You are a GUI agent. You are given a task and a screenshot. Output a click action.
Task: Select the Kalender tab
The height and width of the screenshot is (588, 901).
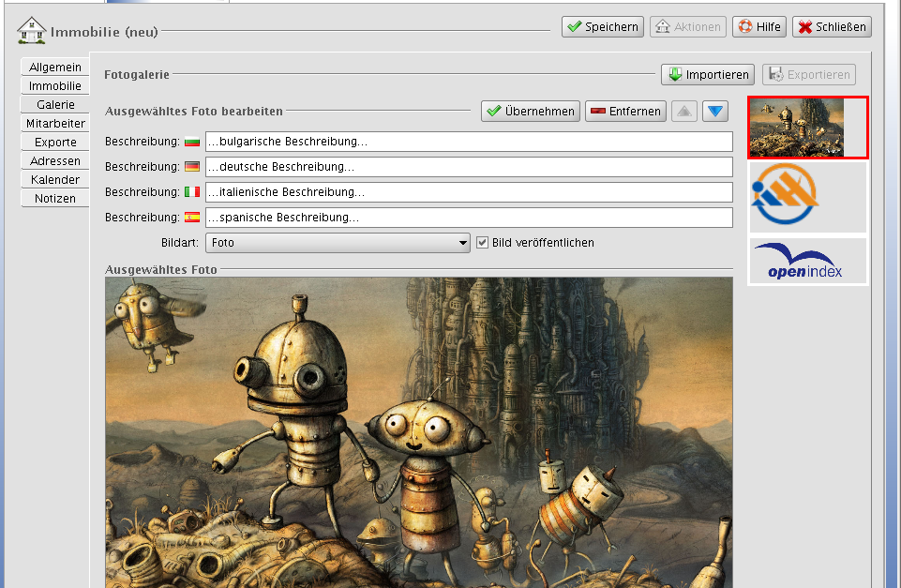pos(55,180)
